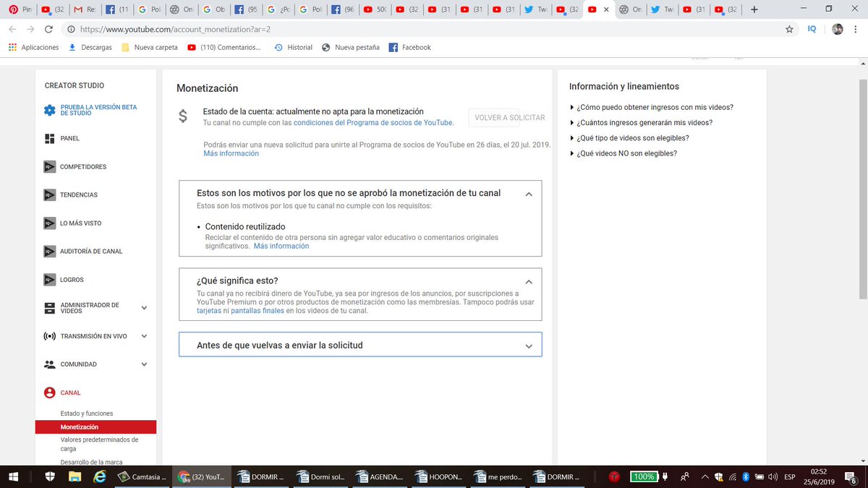Expand the Comunidad submenu chevron
The width and height of the screenshot is (868, 488).
coord(144,364)
